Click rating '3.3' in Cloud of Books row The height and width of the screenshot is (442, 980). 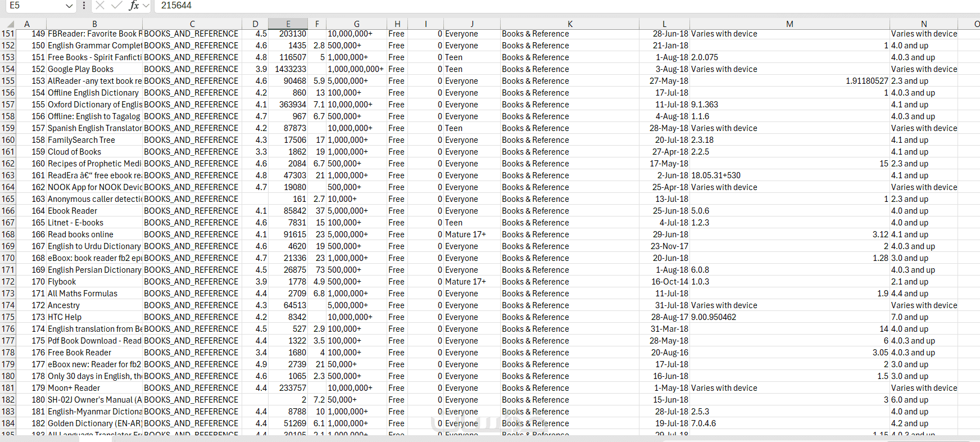pyautogui.click(x=255, y=152)
